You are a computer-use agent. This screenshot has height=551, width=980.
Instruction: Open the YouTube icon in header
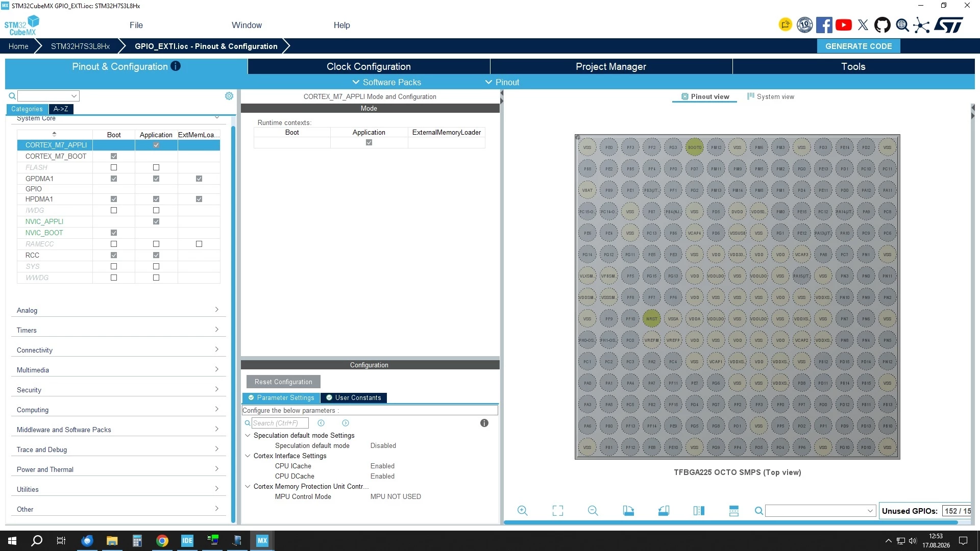click(x=844, y=25)
